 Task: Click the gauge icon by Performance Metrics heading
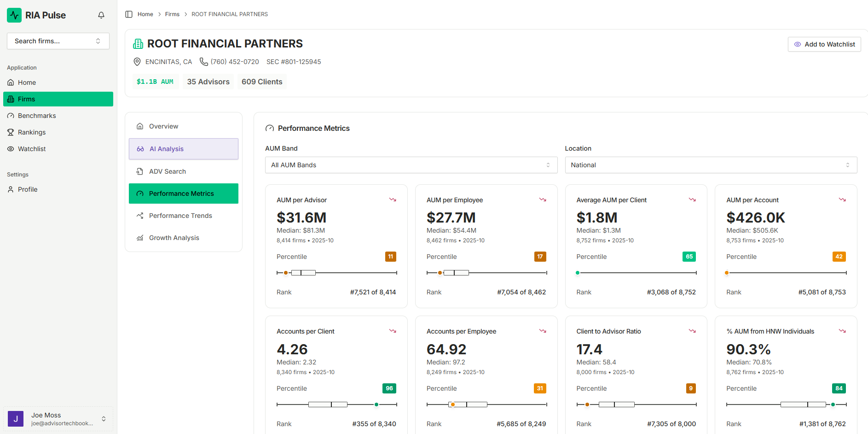pyautogui.click(x=270, y=129)
